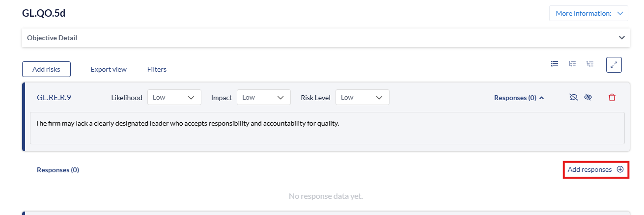This screenshot has height=215, width=644.
Task: Open the Risk Level dropdown
Action: [362, 97]
